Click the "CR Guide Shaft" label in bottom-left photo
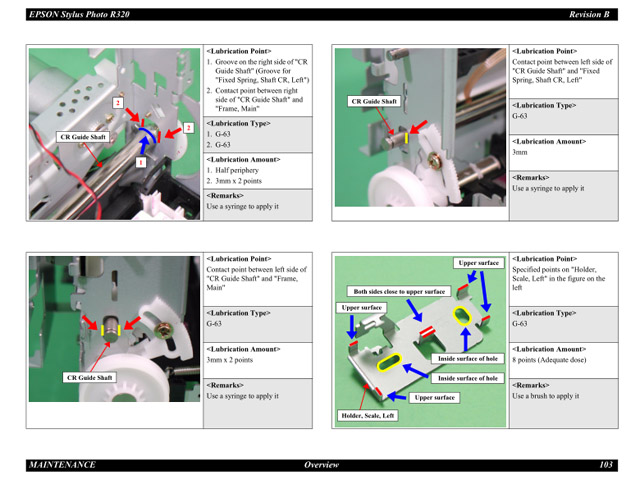This screenshot has width=640, height=480. (x=89, y=378)
